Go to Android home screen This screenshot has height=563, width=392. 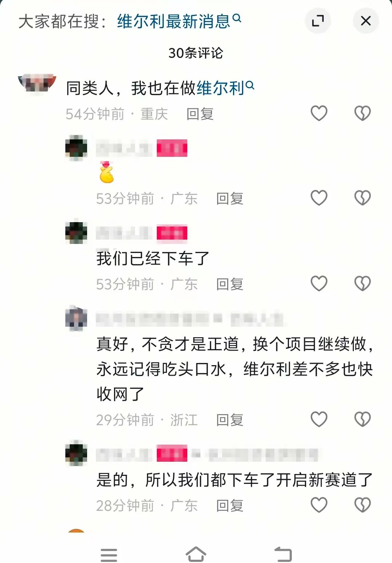(196, 554)
